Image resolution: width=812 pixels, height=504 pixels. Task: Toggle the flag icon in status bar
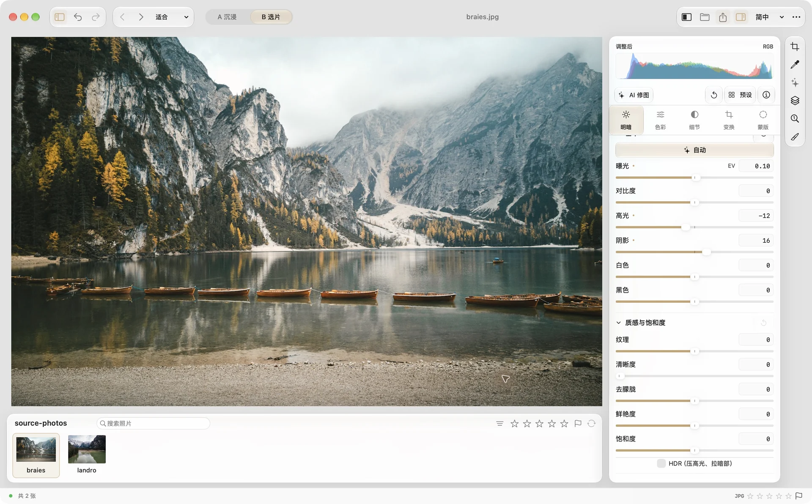point(799,496)
